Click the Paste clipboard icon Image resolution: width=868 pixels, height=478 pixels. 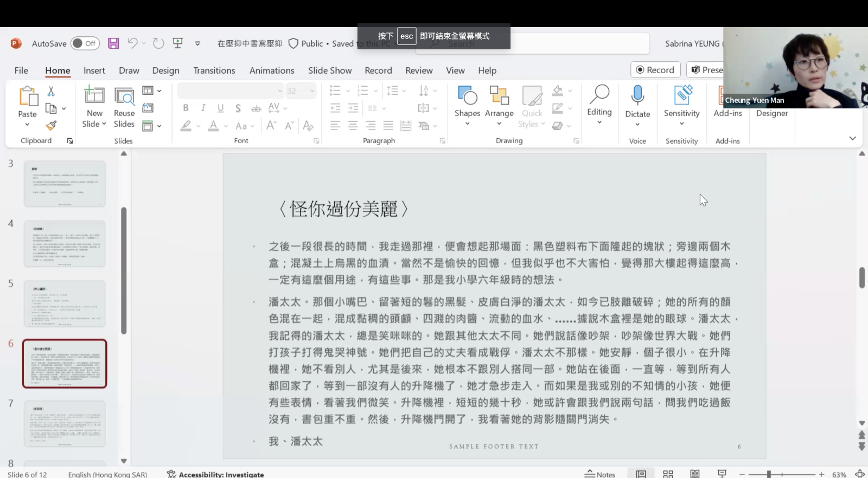[x=28, y=96]
